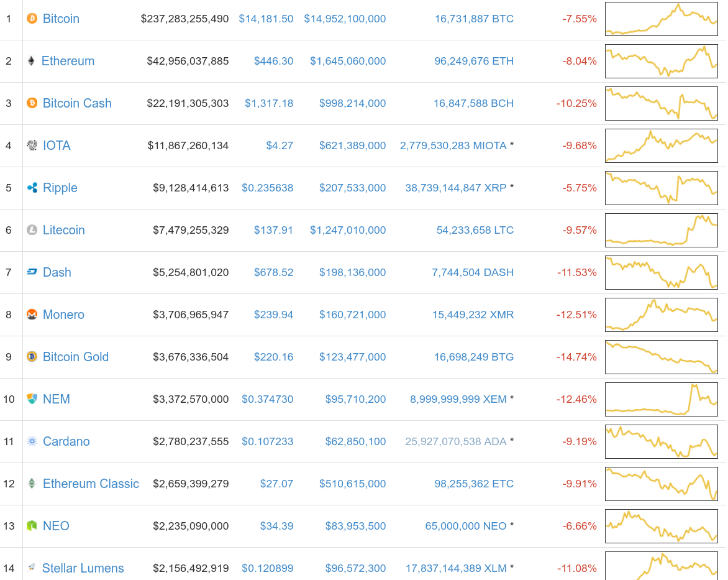Viewport: 728px width, 580px height.
Task: Click Bitcoin 7-day price chart thumbnail
Action: click(662, 19)
